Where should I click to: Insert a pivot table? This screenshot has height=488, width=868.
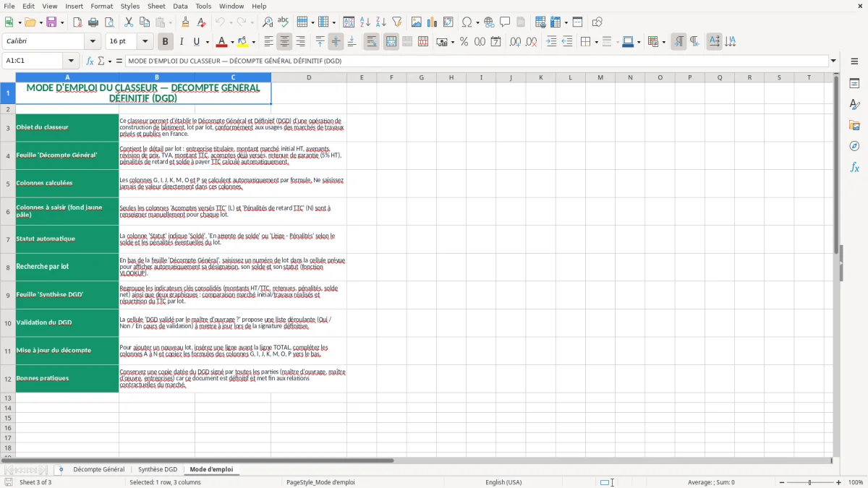pos(448,22)
